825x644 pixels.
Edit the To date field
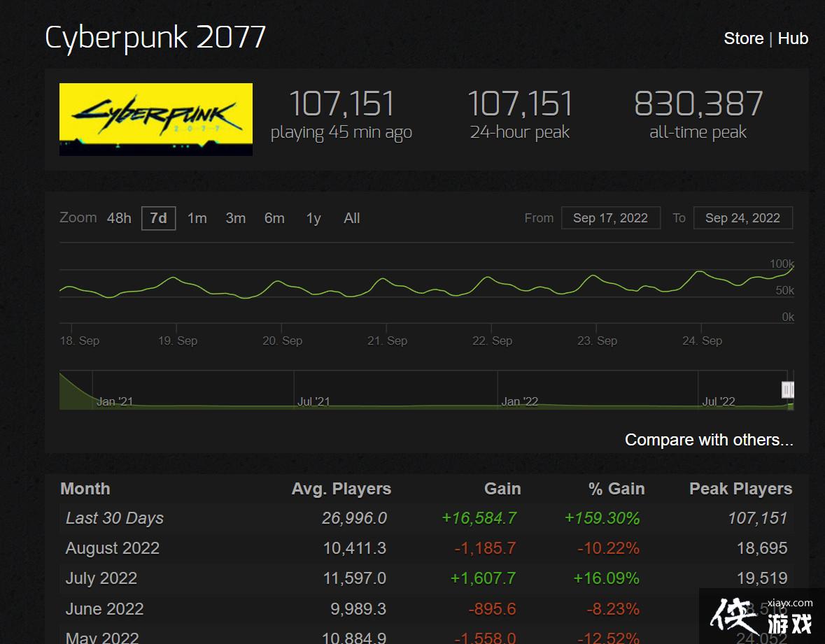pyautogui.click(x=742, y=217)
